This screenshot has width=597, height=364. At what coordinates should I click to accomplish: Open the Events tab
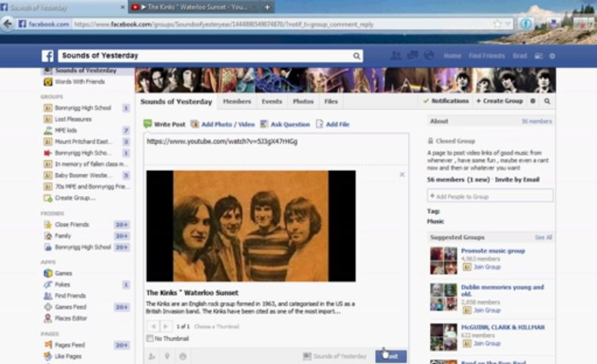272,102
